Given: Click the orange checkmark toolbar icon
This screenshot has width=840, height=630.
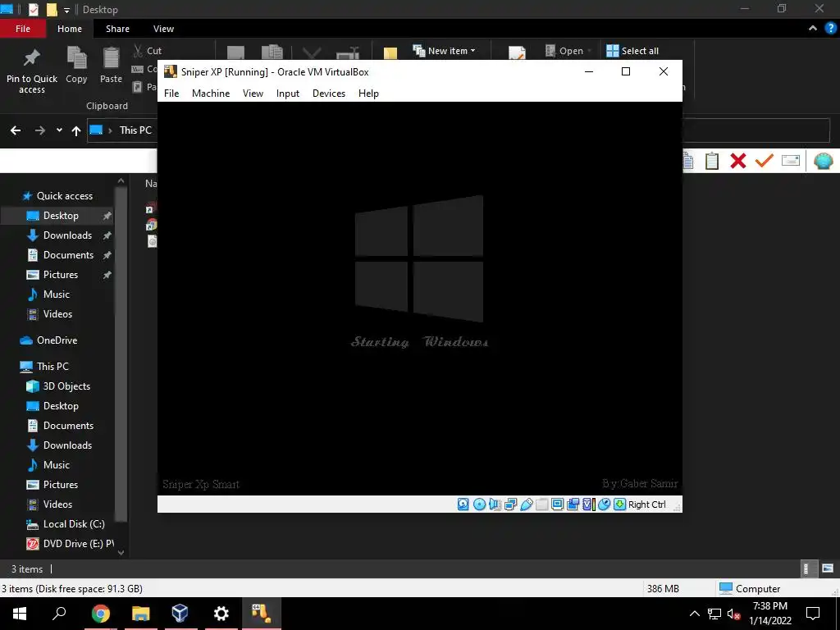Looking at the screenshot, I should (x=764, y=160).
